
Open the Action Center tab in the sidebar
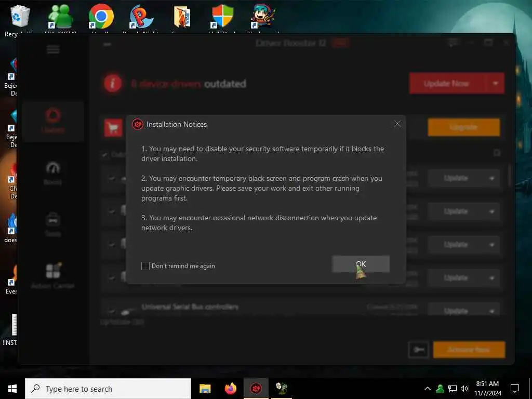[x=52, y=275]
